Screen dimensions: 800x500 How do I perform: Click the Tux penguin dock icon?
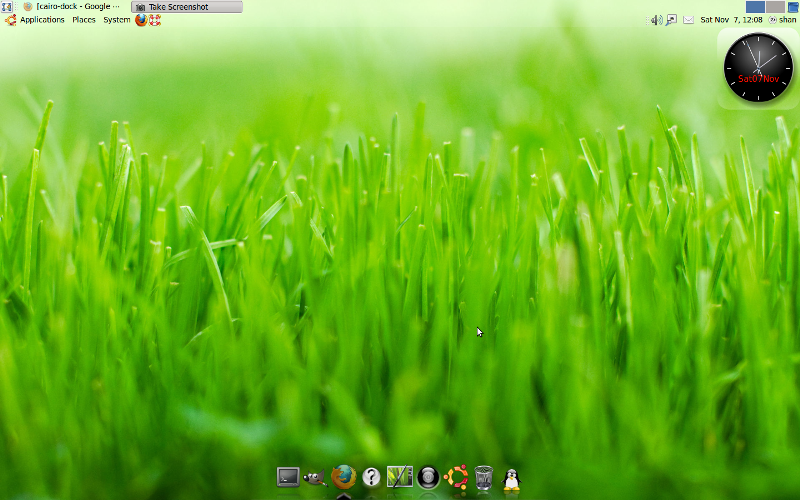pos(511,479)
